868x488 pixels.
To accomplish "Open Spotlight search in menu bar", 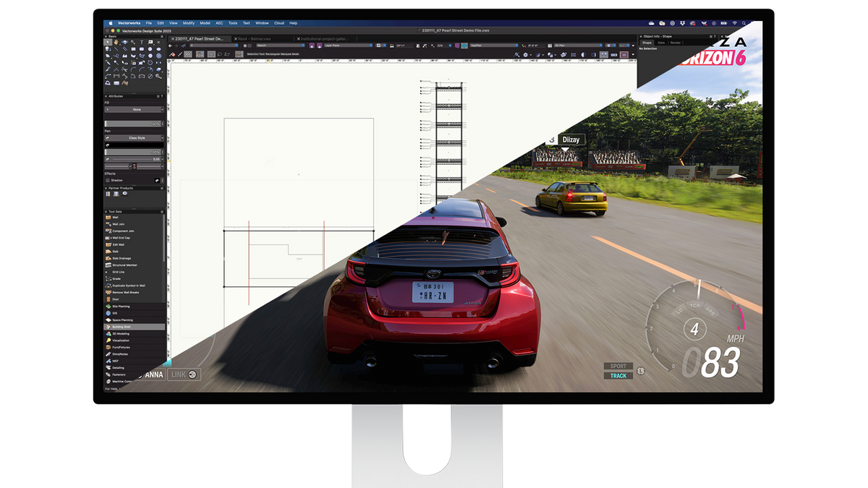I will coord(744,23).
